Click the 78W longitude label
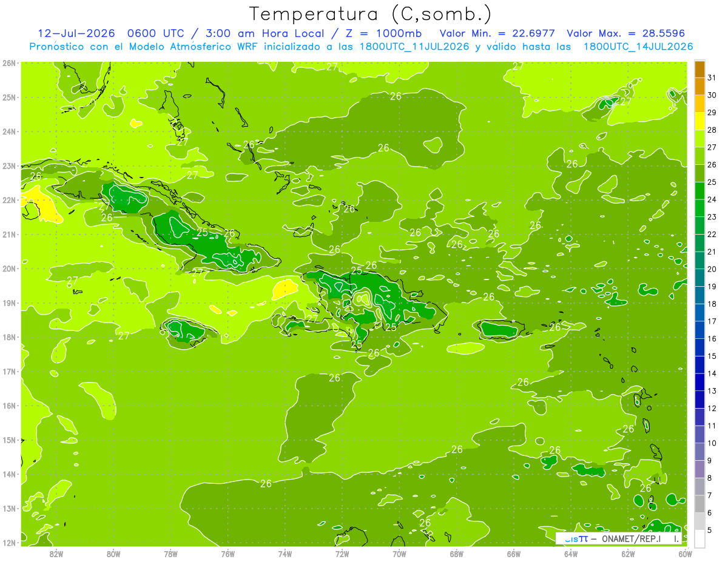 (170, 554)
